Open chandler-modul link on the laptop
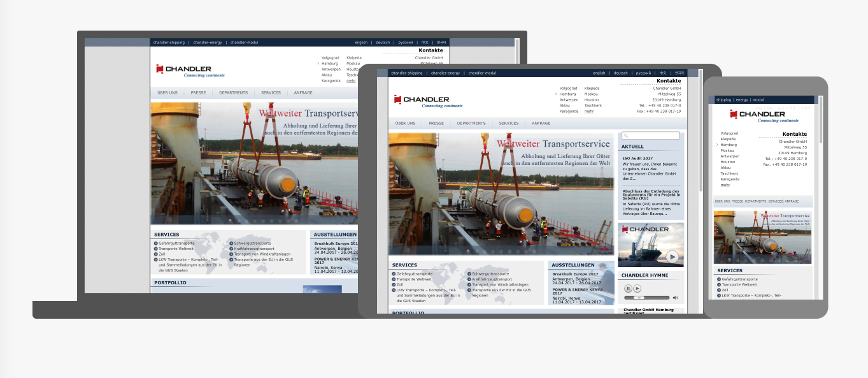 pos(245,43)
